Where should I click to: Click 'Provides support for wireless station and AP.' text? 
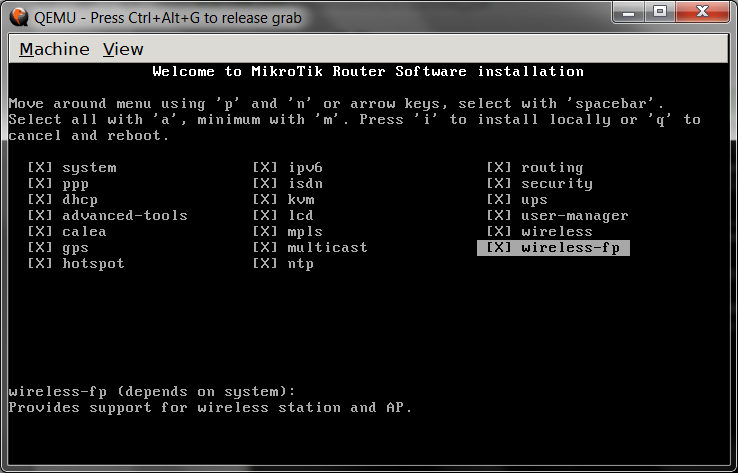(210, 408)
